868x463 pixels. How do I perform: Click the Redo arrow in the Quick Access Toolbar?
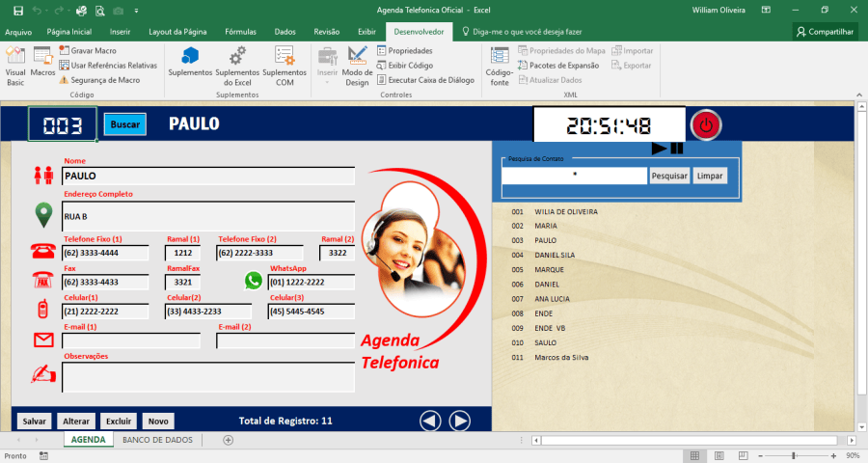point(60,10)
